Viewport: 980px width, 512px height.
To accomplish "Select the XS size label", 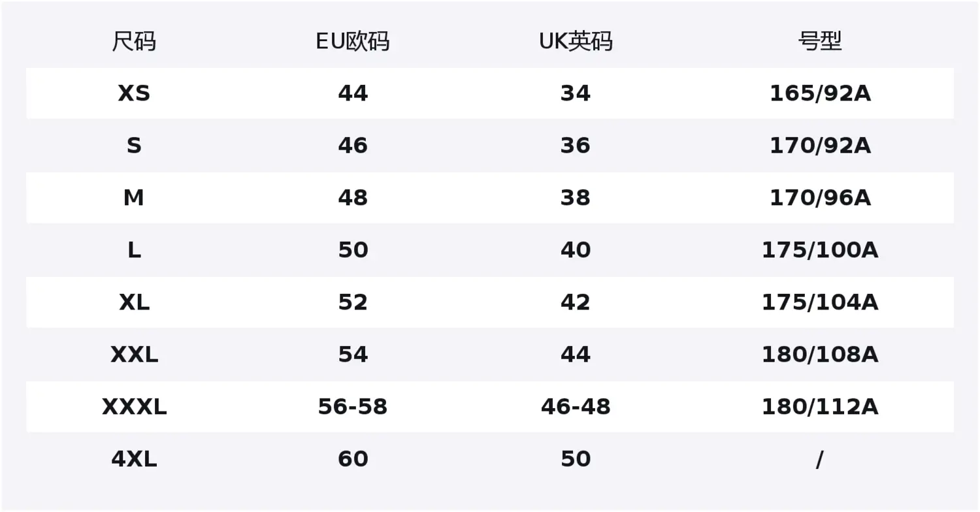I will [134, 93].
